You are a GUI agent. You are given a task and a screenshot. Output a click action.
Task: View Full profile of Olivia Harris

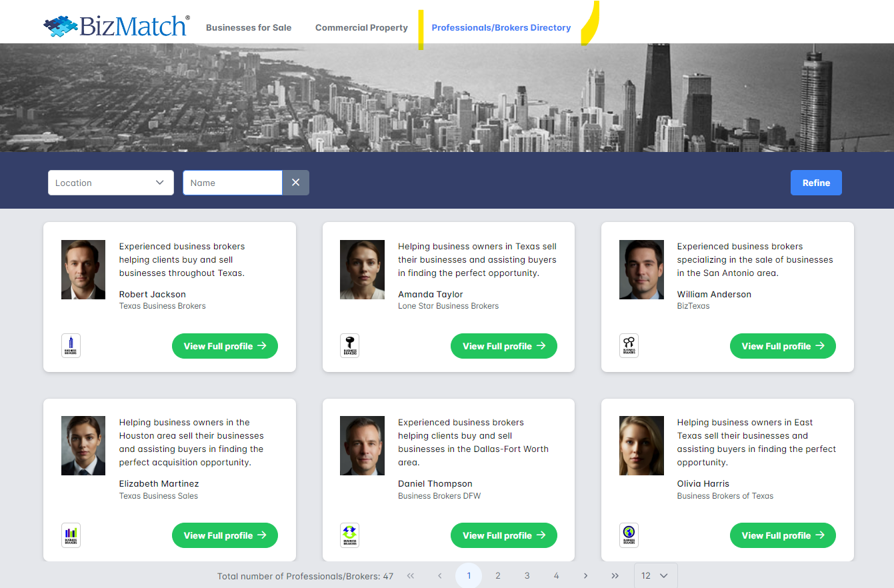point(782,535)
